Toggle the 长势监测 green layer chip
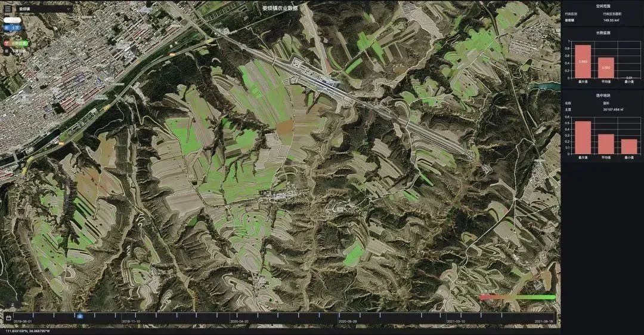The width and height of the screenshot is (644, 335). tap(16, 44)
